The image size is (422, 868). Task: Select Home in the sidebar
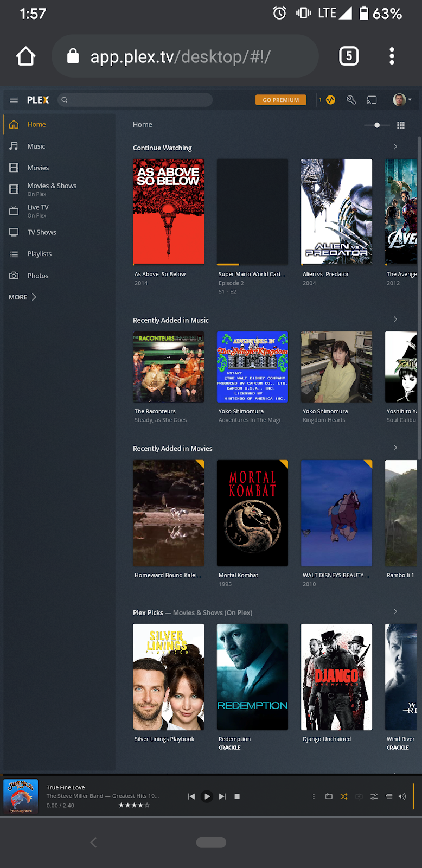(x=59, y=124)
